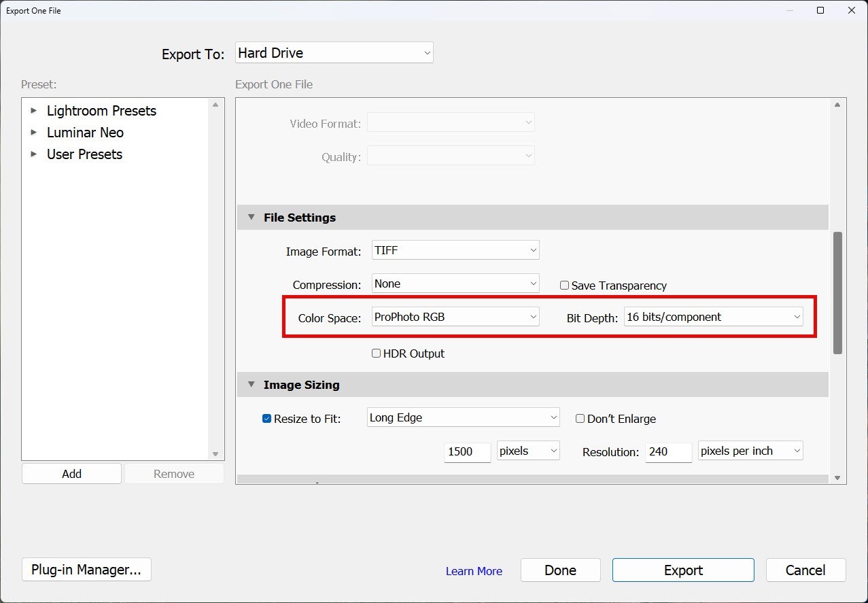Uncheck the Resize to Fit checkbox
Image resolution: width=868 pixels, height=603 pixels.
266,419
